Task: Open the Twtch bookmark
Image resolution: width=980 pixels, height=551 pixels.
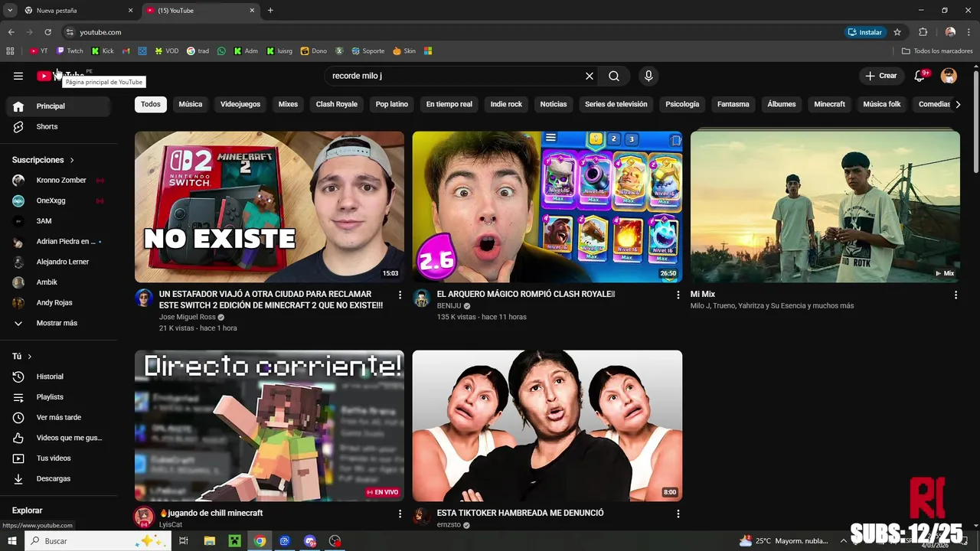Action: coord(70,51)
